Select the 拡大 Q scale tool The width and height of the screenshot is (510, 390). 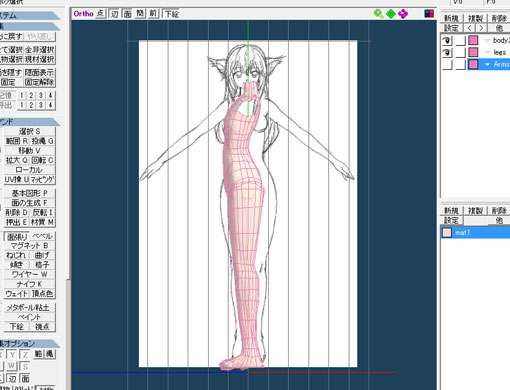point(17,160)
